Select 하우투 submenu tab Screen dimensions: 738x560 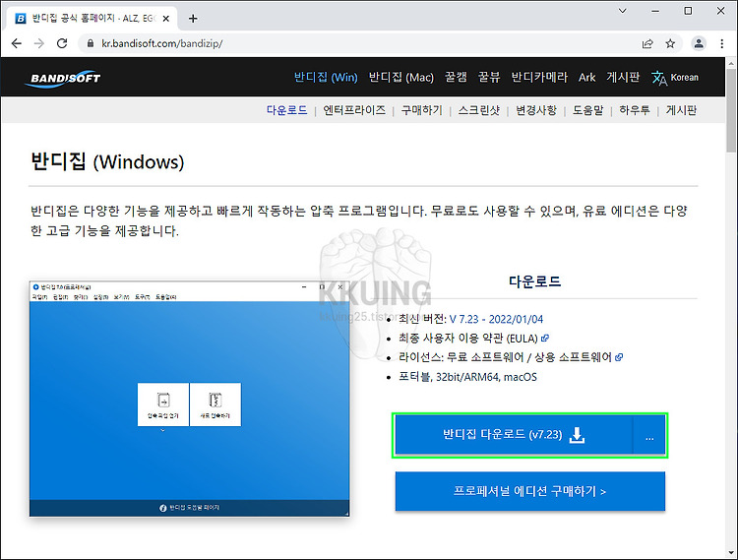click(x=635, y=110)
